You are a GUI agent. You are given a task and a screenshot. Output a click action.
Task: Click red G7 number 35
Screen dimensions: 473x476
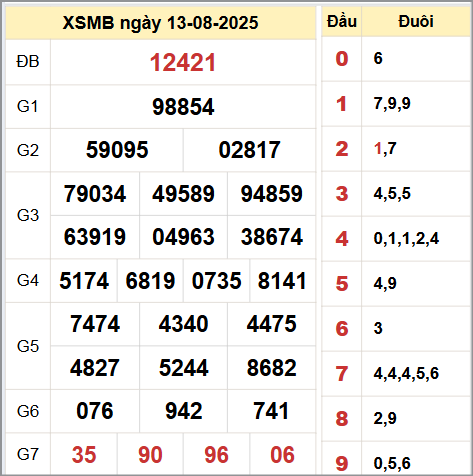point(84,455)
